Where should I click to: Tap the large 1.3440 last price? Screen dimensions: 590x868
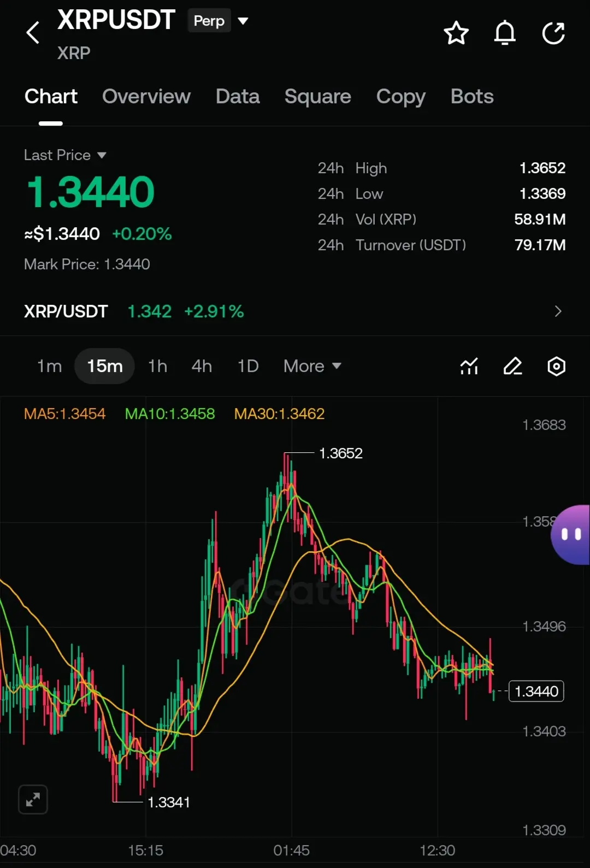point(91,192)
